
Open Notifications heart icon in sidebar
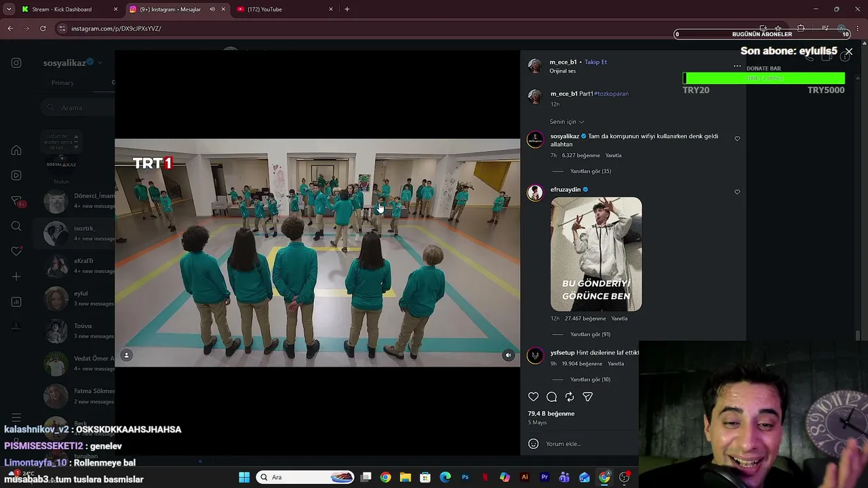16,251
